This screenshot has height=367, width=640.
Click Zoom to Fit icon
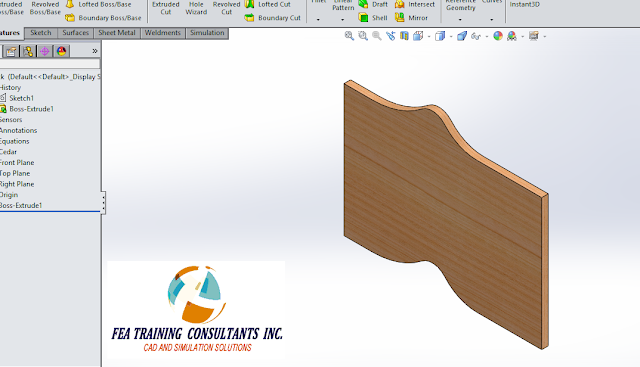349,36
